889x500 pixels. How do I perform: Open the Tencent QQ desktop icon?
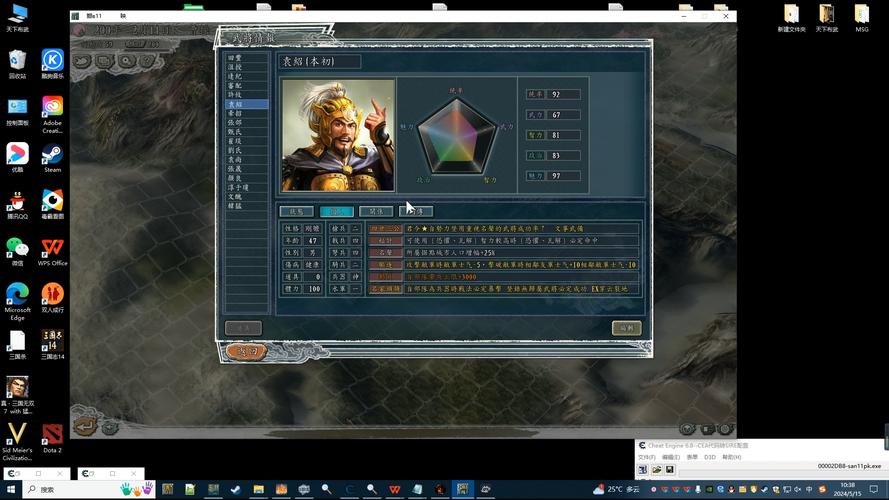click(17, 203)
